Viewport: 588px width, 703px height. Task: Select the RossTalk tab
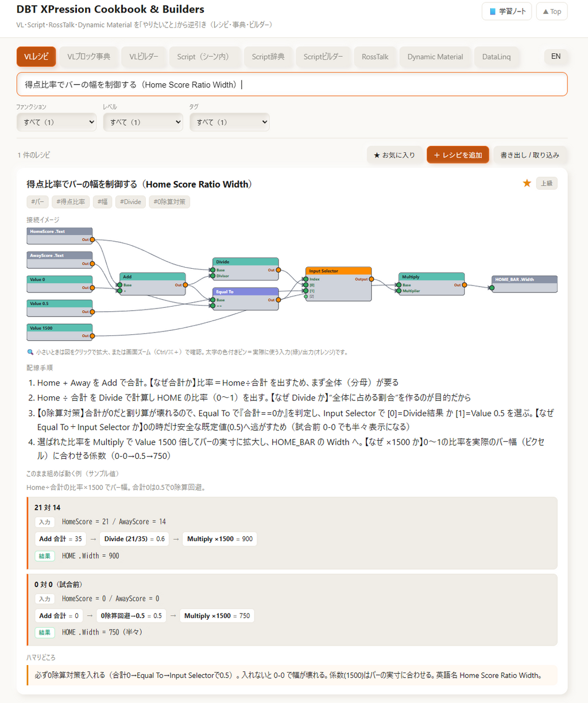coord(375,57)
